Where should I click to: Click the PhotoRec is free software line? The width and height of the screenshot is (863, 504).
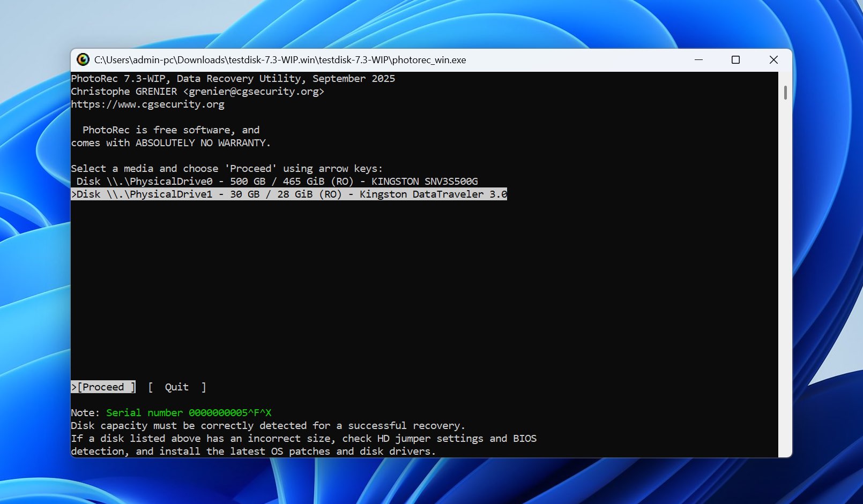[171, 130]
